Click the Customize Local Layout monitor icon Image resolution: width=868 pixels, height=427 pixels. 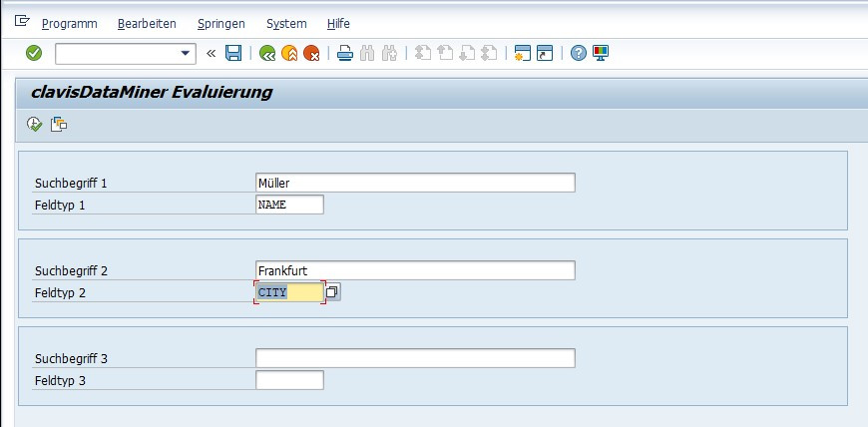[601, 53]
